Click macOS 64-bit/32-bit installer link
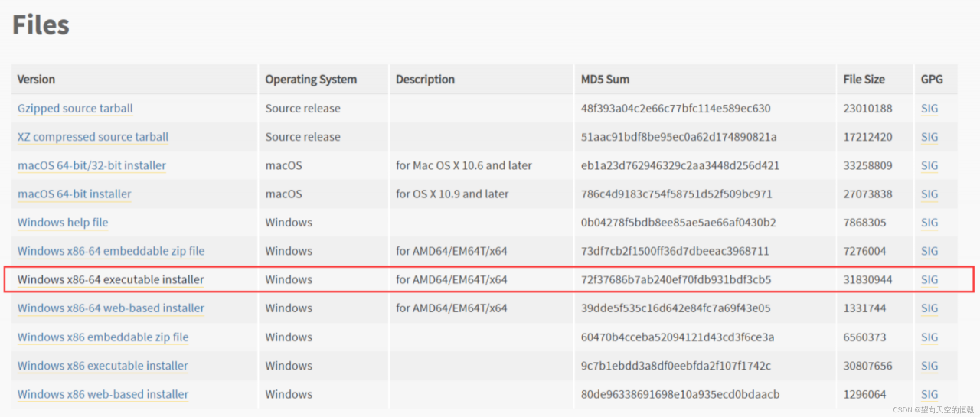This screenshot has width=980, height=417. pos(92,165)
